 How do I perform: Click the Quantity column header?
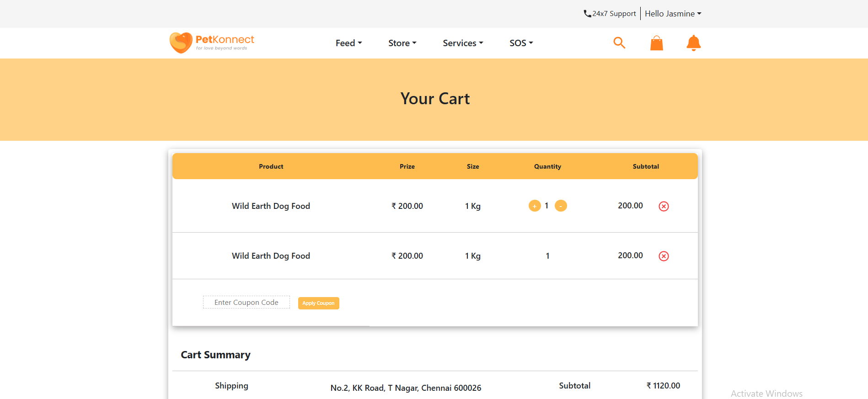pyautogui.click(x=547, y=166)
